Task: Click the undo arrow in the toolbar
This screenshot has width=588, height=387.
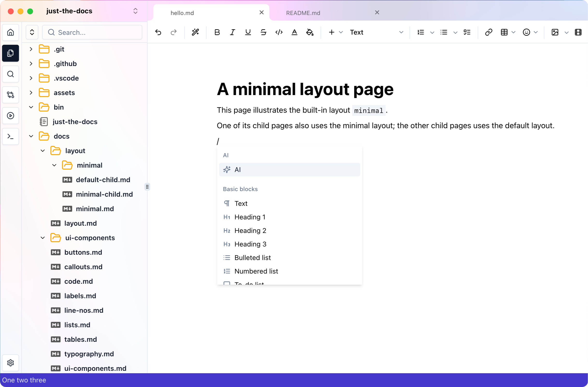Action: 158,32
